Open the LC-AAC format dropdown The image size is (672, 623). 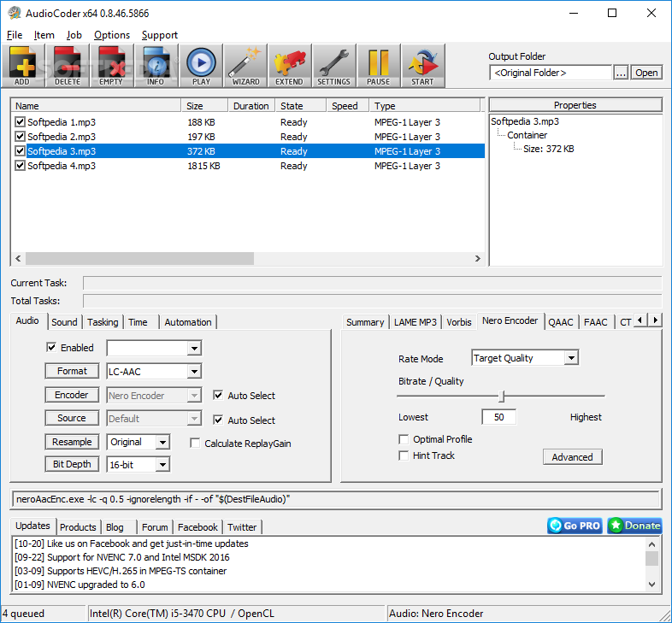tap(194, 372)
